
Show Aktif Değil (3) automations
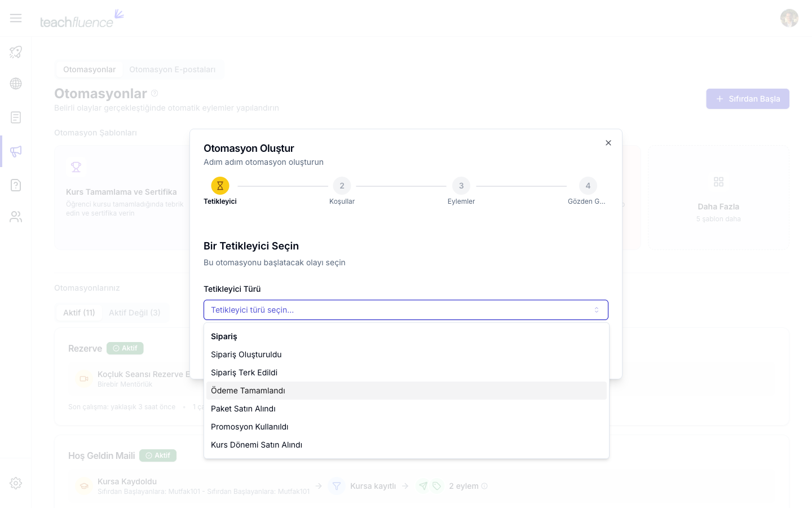(135, 313)
